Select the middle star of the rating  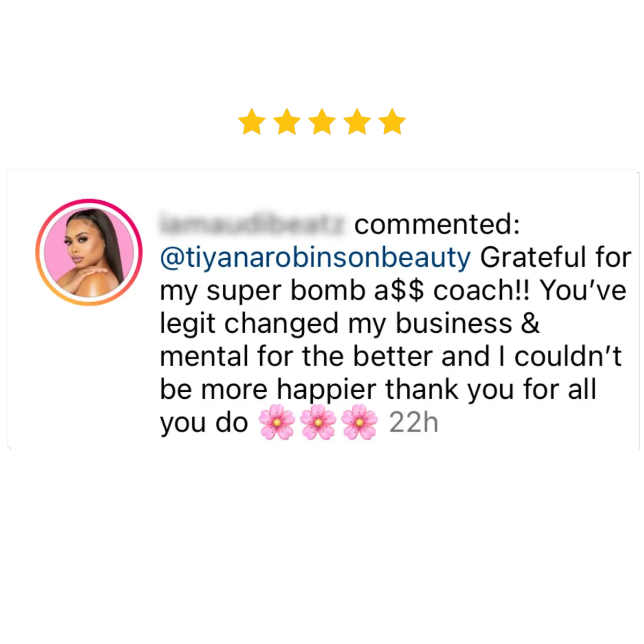[322, 122]
